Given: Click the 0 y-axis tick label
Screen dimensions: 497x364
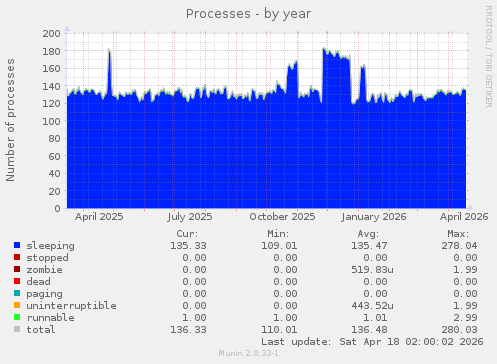Looking at the screenshot, I should [58, 209].
